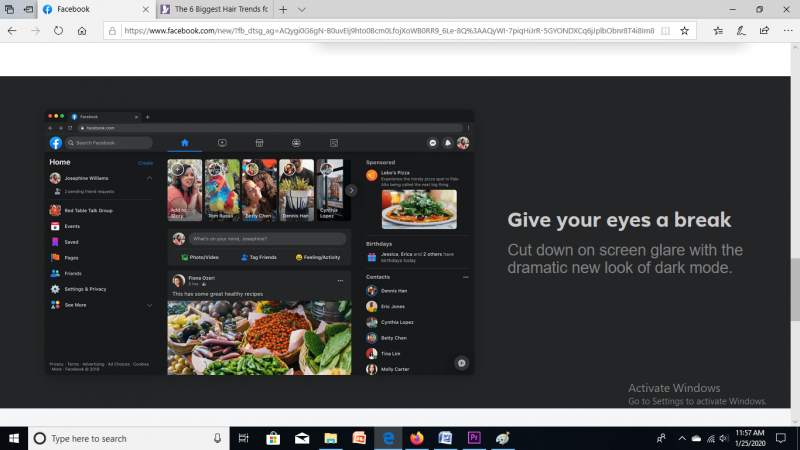Show hidden system tray icons
Viewport: 800px width, 450px height.
click(682, 438)
